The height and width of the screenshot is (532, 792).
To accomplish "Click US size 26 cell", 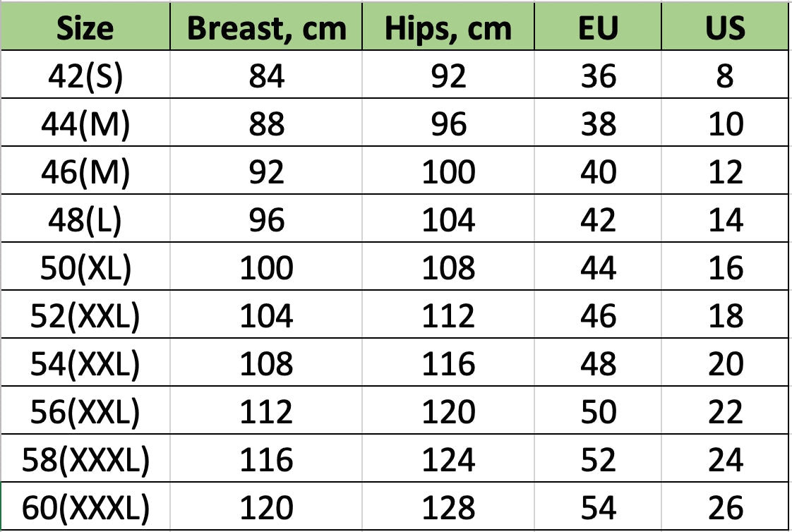I will click(725, 507).
